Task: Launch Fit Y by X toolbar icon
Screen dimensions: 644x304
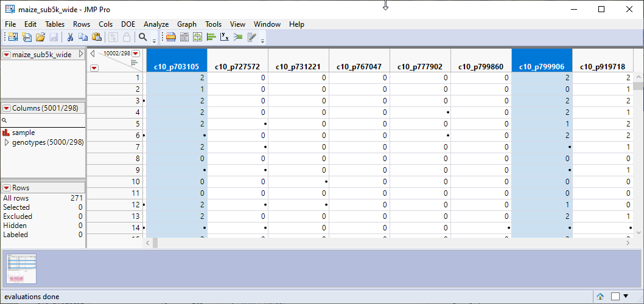Action: 225,37
